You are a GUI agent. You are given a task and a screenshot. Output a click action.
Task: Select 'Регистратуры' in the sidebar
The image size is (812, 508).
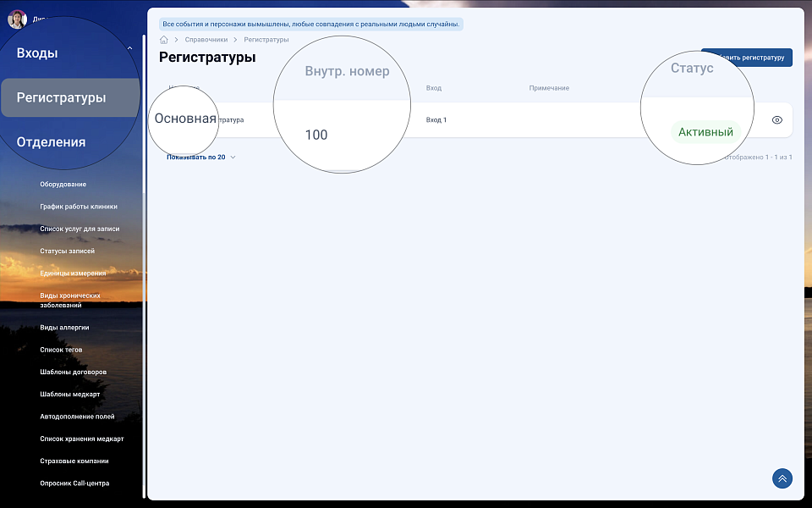62,97
